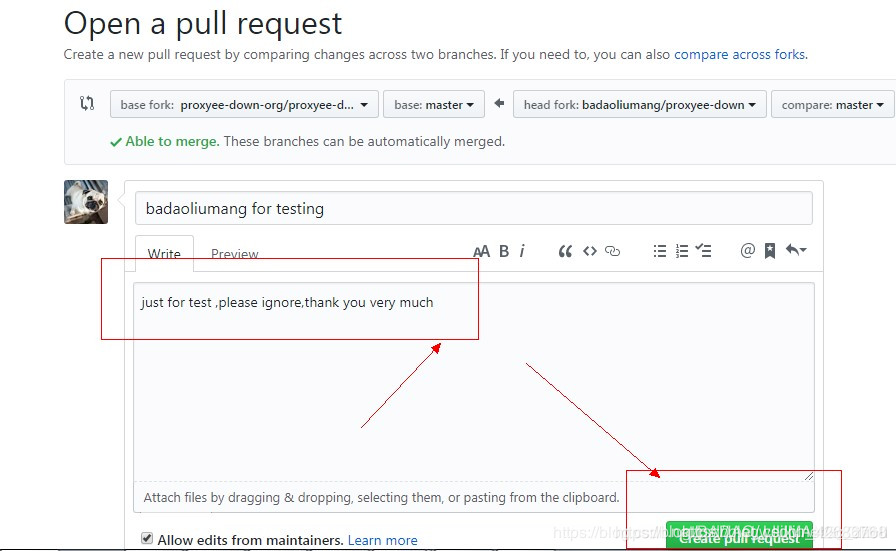The image size is (896, 551).
Task: Toggle bold text formatting
Action: pos(504,251)
